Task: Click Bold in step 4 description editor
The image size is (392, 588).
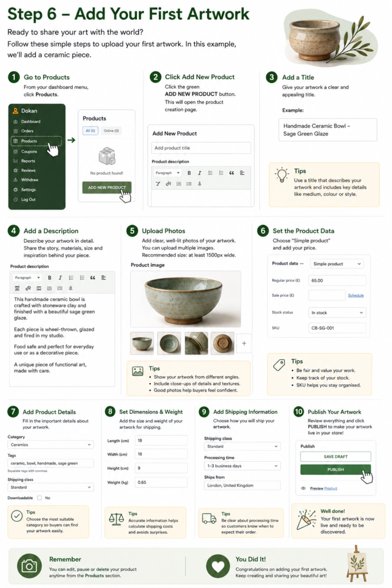Action: [49, 277]
